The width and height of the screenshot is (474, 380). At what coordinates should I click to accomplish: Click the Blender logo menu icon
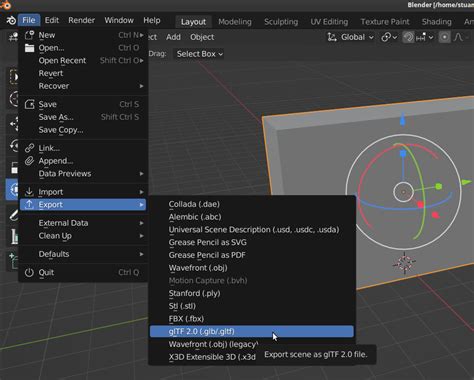pos(10,20)
